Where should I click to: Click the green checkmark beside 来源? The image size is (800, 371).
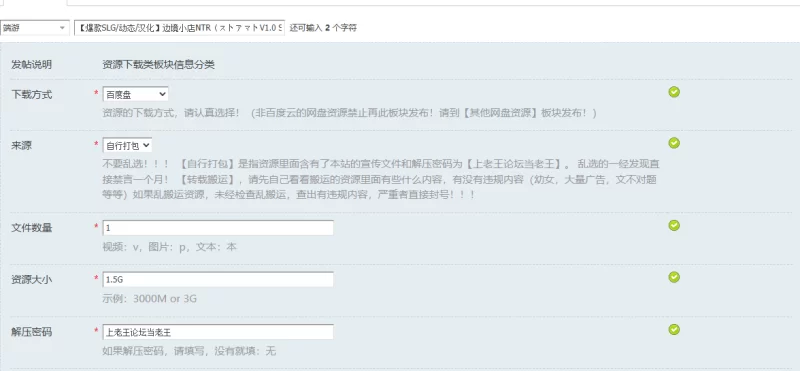[674, 143]
